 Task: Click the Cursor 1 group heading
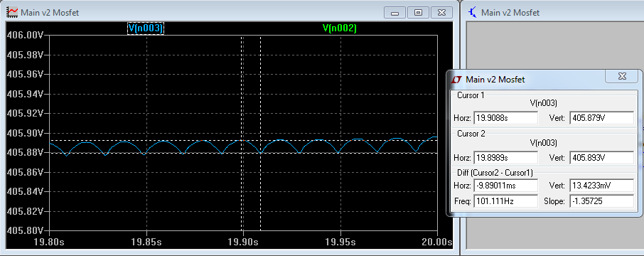click(x=471, y=95)
